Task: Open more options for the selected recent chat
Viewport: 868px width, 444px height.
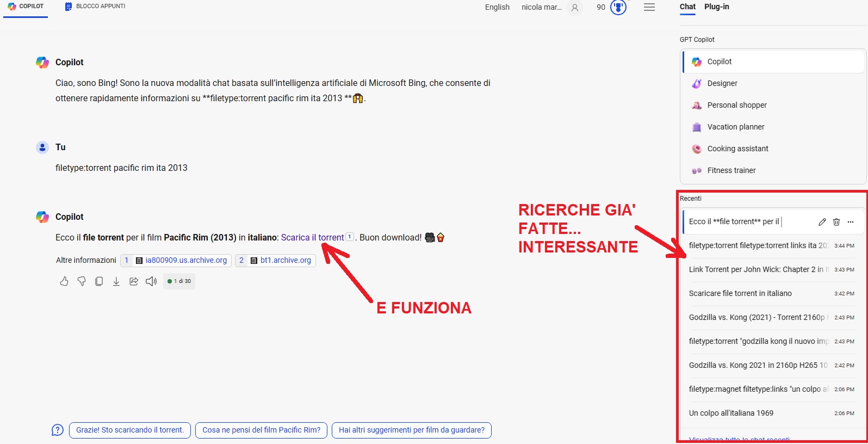Action: [851, 221]
